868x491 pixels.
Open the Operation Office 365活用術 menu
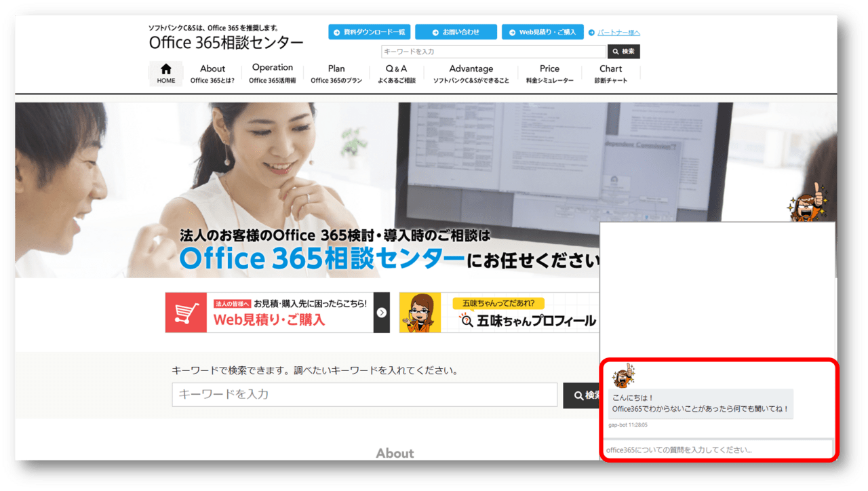coord(272,73)
